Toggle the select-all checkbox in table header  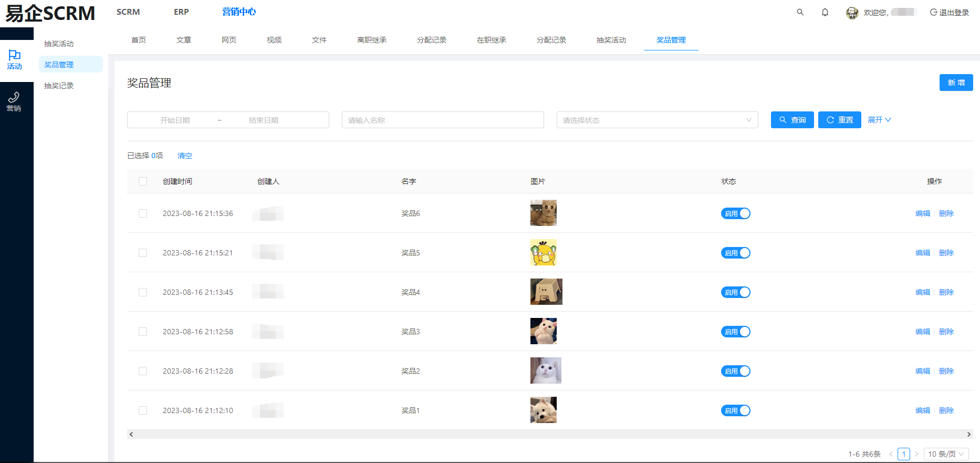click(x=143, y=181)
